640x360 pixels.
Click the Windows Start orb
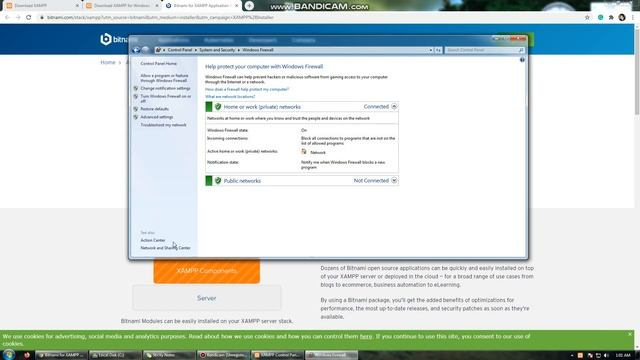[9, 355]
